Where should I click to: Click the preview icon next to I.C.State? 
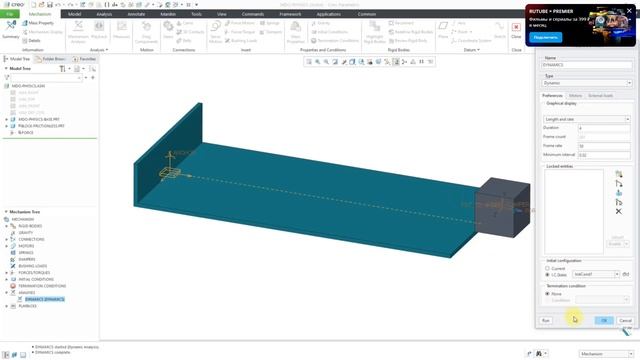pyautogui.click(x=626, y=274)
